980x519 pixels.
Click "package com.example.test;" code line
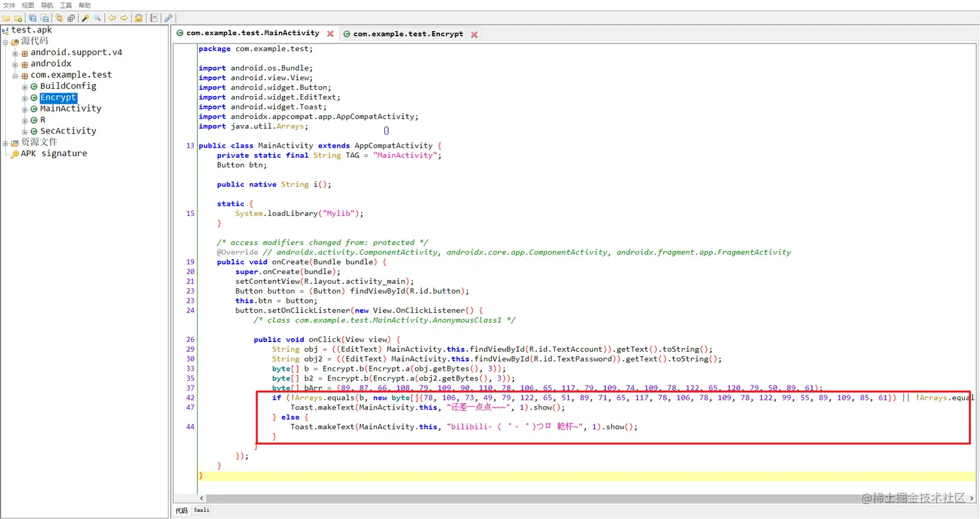coord(255,49)
